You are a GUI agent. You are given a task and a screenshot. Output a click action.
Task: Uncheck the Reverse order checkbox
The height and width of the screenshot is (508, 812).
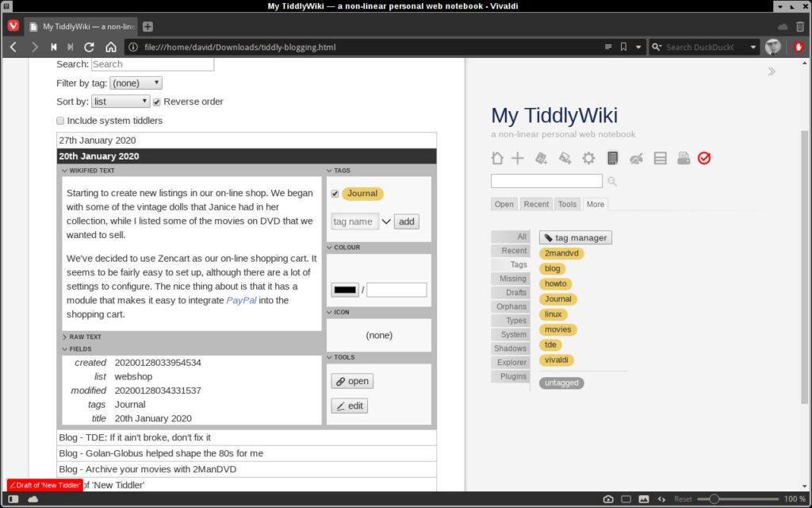tap(156, 102)
